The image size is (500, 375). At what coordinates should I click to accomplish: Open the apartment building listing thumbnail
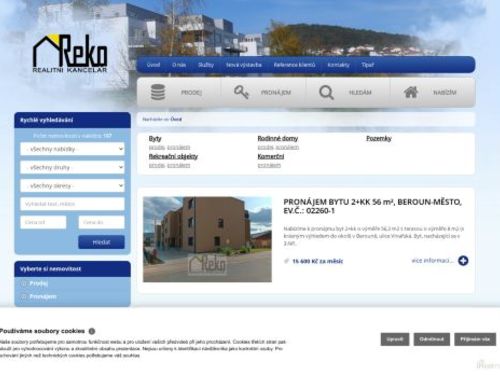[207, 239]
